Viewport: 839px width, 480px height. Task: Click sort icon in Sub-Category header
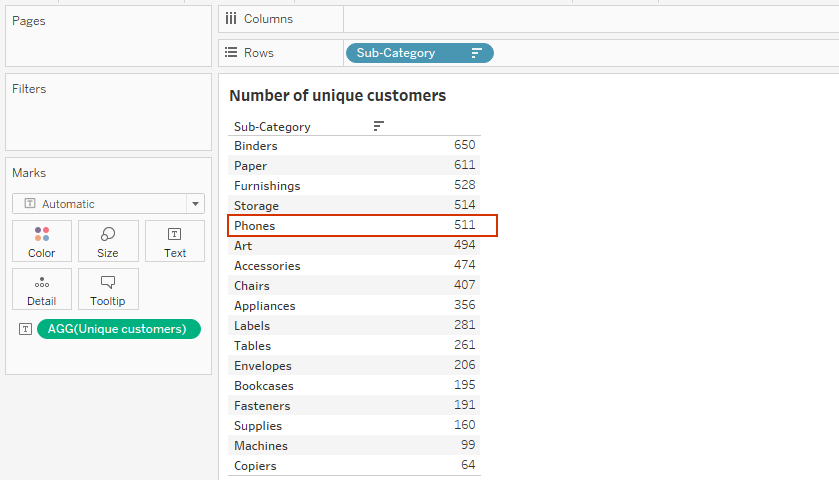click(x=378, y=126)
